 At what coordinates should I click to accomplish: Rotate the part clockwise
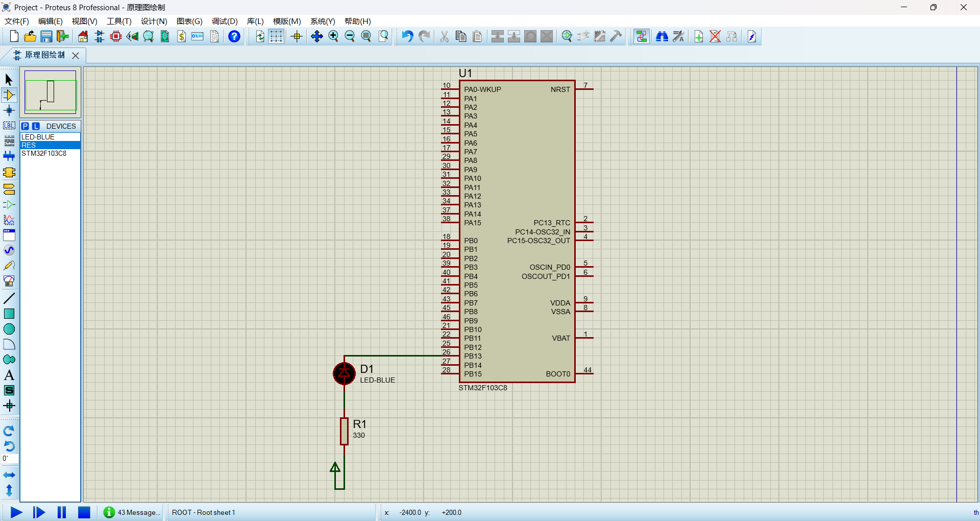[9, 431]
